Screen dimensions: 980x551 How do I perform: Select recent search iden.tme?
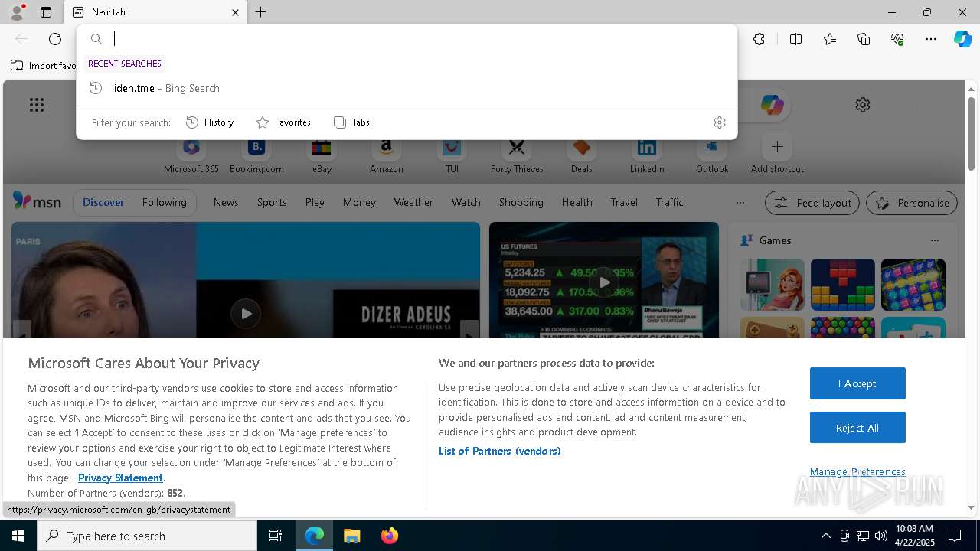(407, 88)
